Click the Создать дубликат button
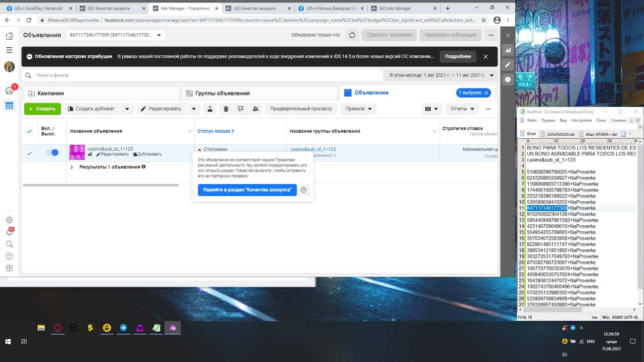Image resolution: width=644 pixels, height=362 pixels. tap(92, 109)
